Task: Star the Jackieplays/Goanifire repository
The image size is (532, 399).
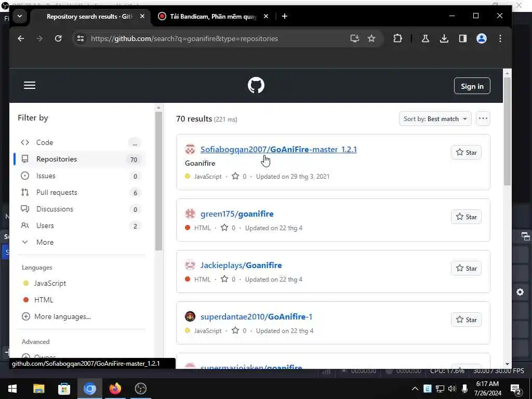Action: click(x=466, y=268)
